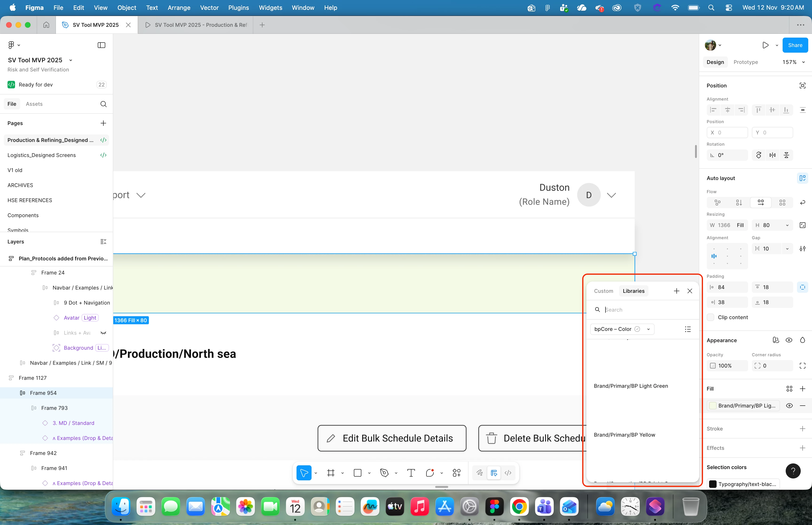
Task: Click the Dev Mode code icon in toolbar
Action: 508,473
